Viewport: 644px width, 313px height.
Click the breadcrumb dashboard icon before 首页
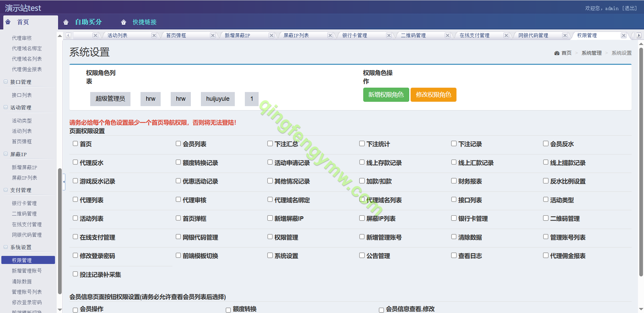pyautogui.click(x=557, y=53)
